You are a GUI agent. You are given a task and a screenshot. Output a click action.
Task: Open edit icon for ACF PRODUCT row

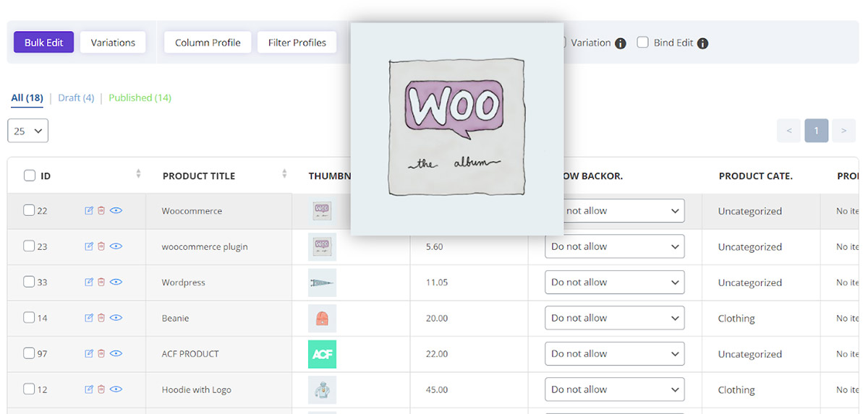(89, 353)
